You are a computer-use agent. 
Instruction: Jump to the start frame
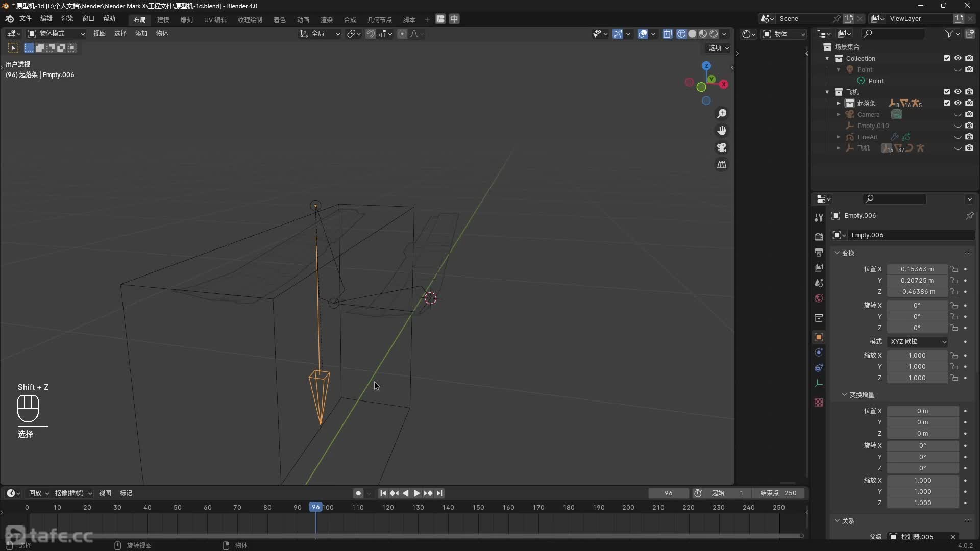tap(383, 493)
